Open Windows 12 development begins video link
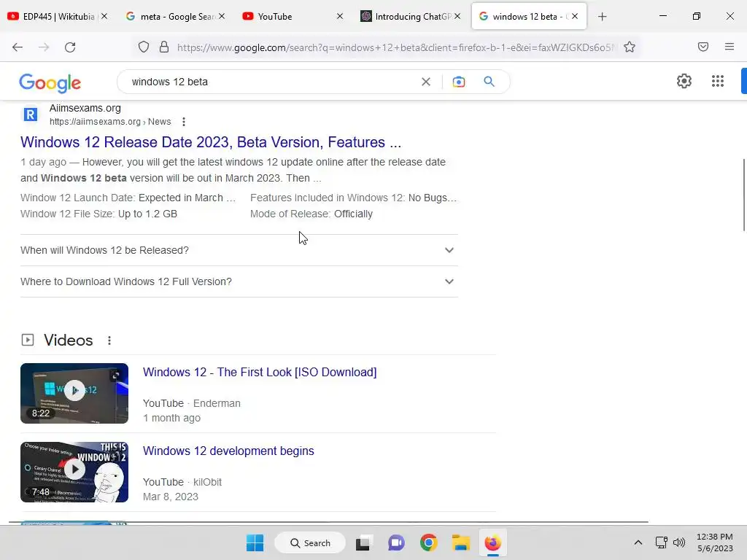The height and width of the screenshot is (560, 747). click(228, 451)
